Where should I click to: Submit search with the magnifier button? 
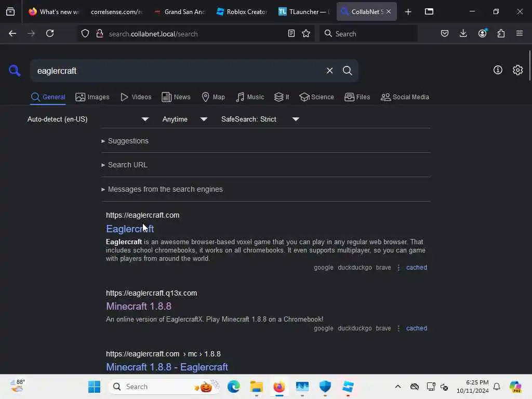pos(347,71)
